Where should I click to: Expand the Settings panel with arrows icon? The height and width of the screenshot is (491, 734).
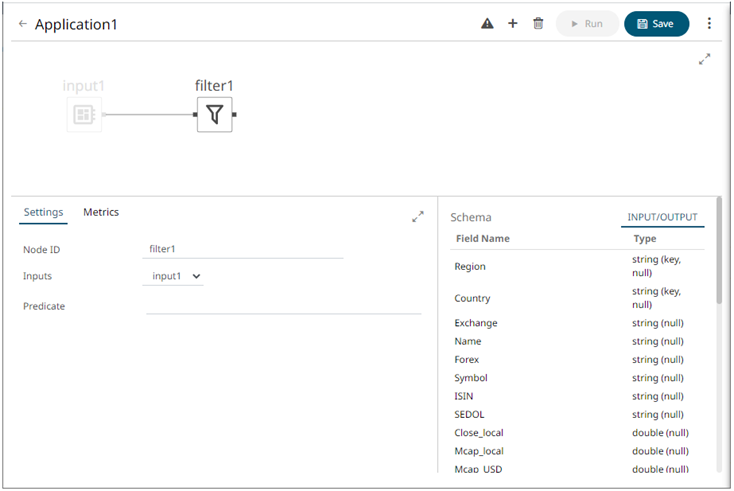point(418,216)
